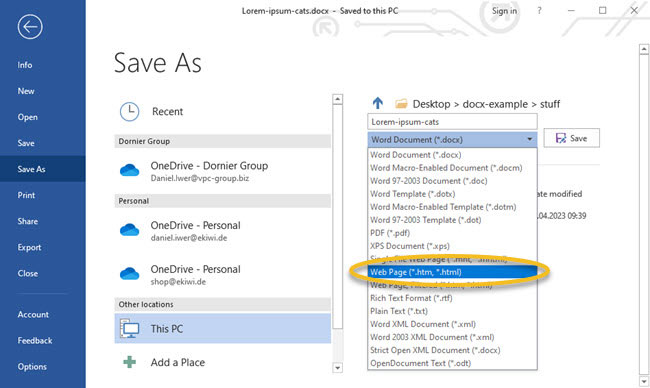Choose Plain Text (*.txt) format
This screenshot has width=650, height=388.
click(452, 311)
